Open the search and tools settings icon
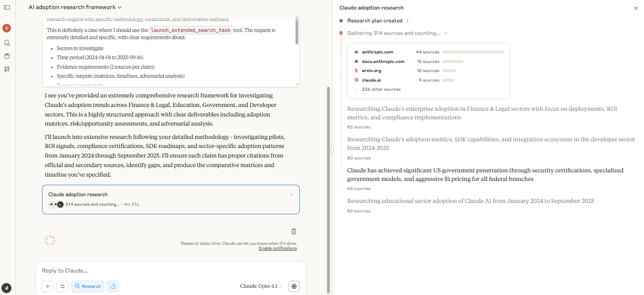 click(x=63, y=286)
